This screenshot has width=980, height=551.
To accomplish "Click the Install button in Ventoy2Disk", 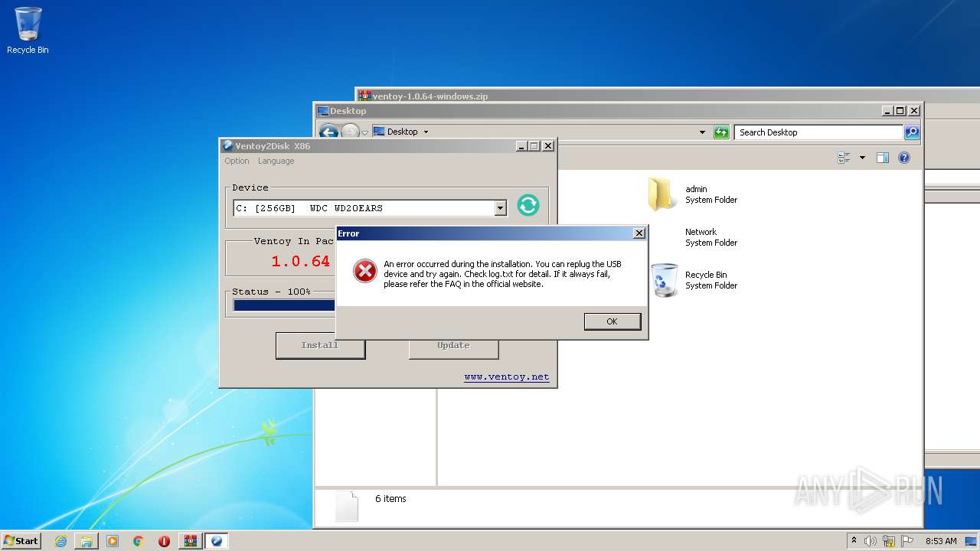I will 320,345.
